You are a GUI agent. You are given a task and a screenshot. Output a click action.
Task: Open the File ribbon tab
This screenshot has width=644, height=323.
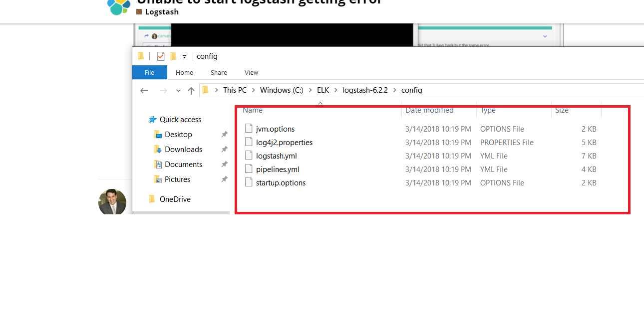pos(149,72)
